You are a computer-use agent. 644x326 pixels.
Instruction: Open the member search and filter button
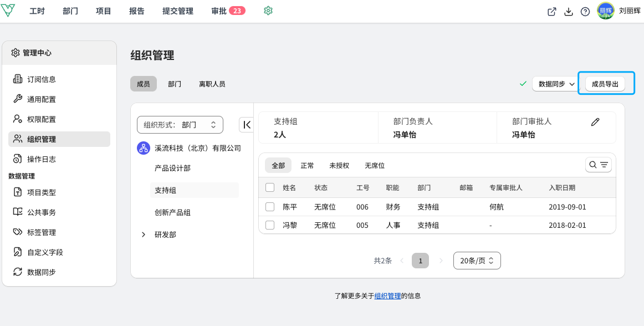click(599, 165)
